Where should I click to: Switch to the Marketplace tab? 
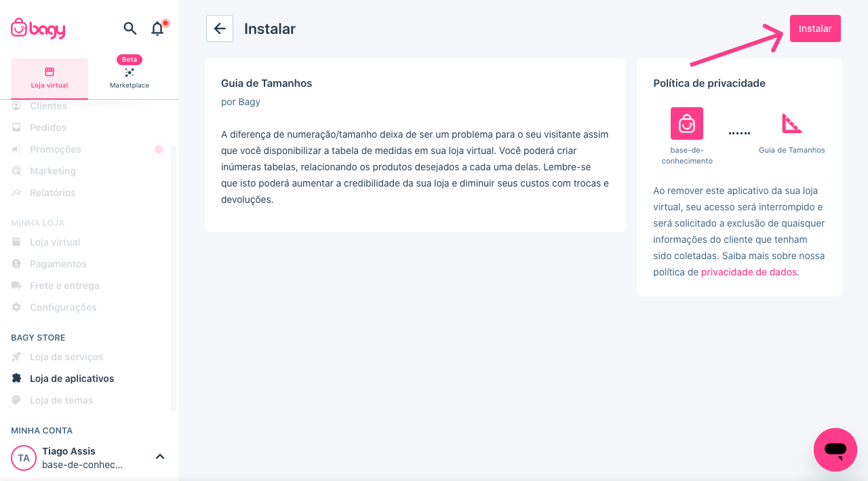pos(130,79)
